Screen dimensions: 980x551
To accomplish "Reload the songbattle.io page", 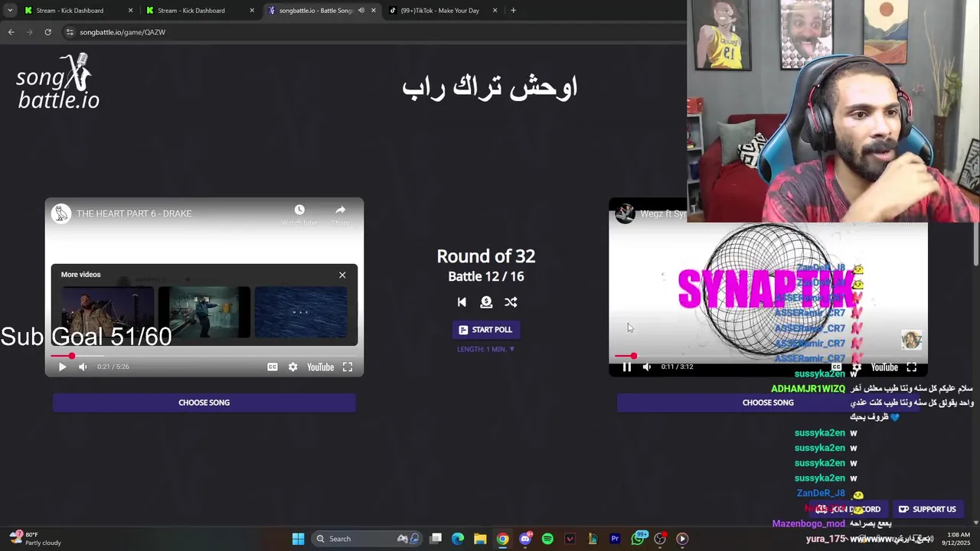I will point(47,32).
